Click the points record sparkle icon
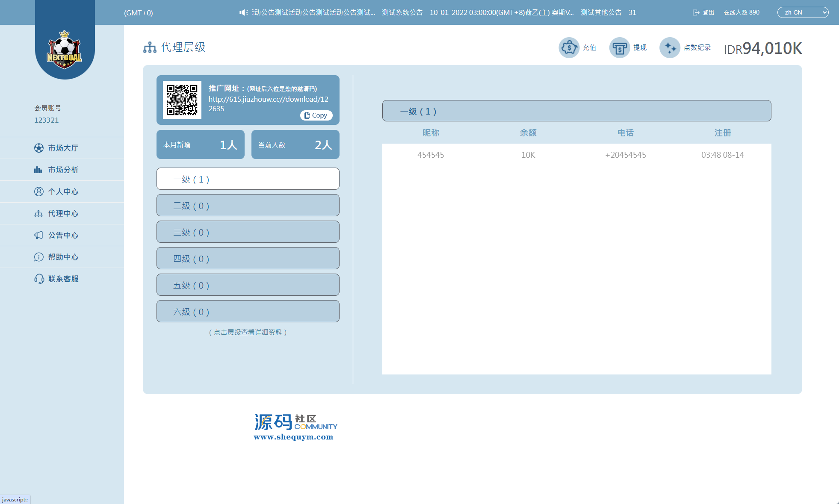This screenshot has height=504, width=839. pyautogui.click(x=670, y=47)
